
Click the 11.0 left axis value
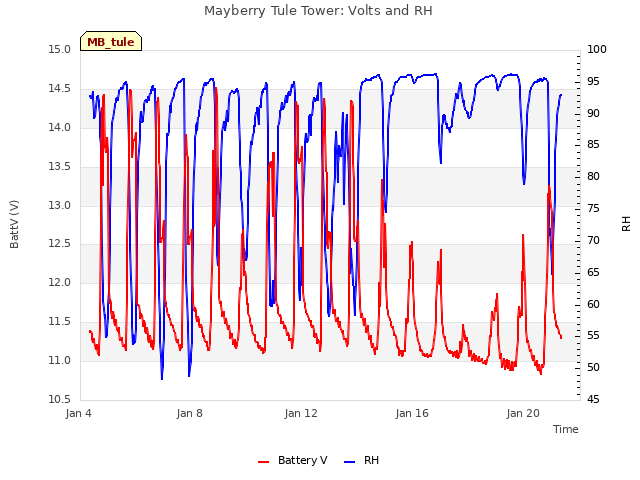(59, 360)
